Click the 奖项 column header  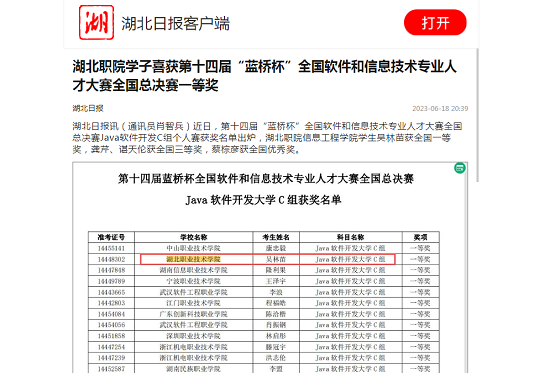click(421, 237)
